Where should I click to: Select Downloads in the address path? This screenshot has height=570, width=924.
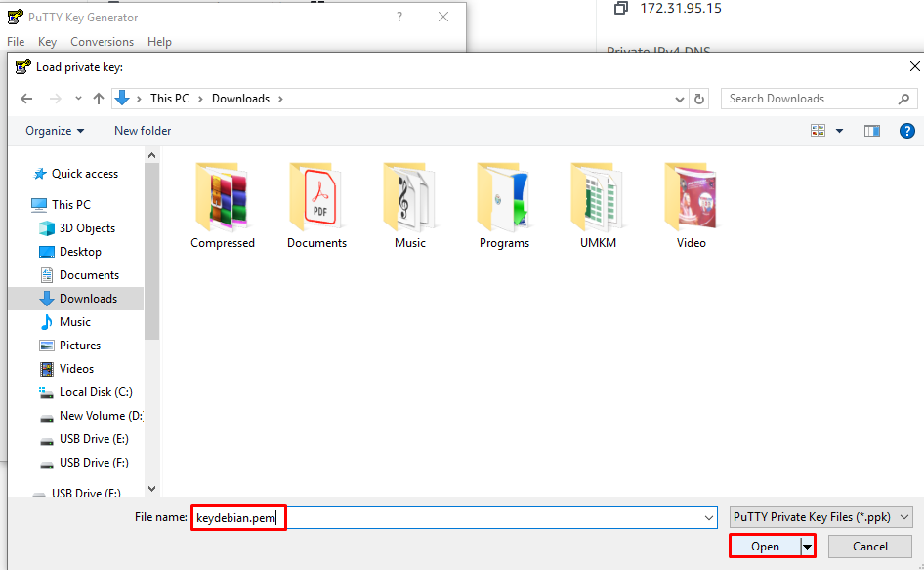pos(240,99)
